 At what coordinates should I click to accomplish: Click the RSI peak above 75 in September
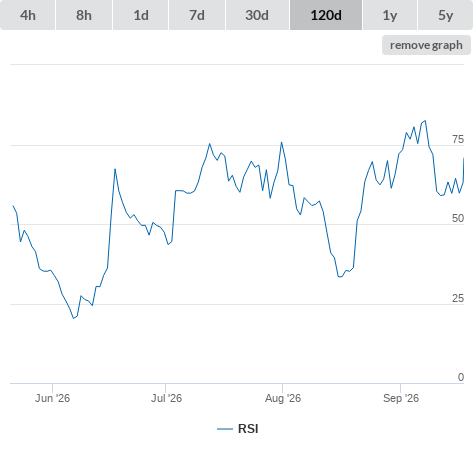425,121
